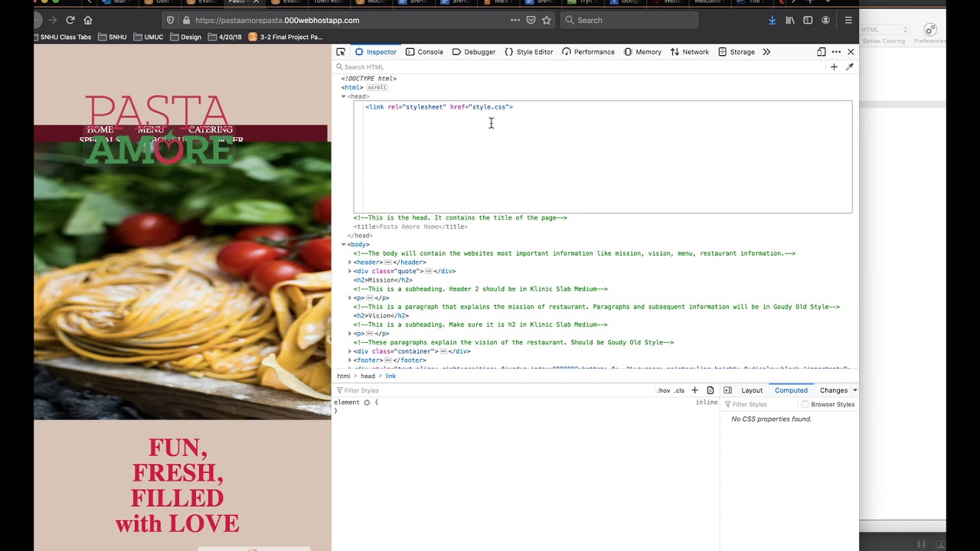Open the Layout sidebar tab
The image size is (980, 551).
pos(752,390)
